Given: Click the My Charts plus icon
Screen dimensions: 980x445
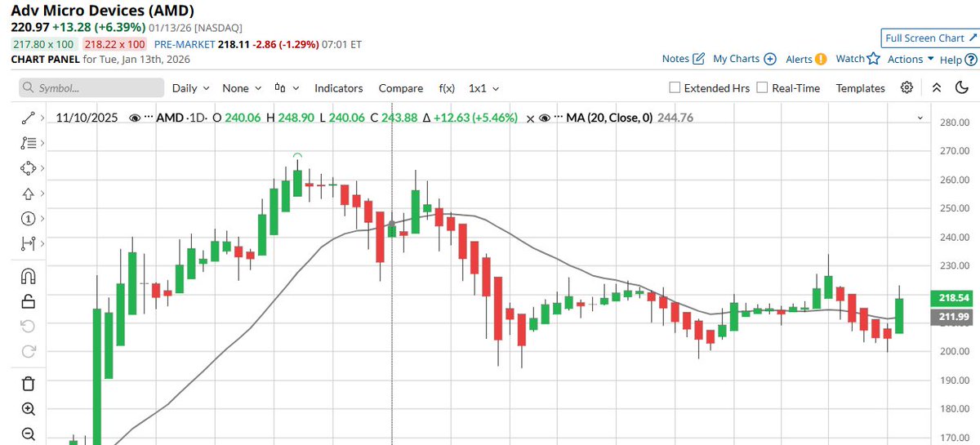Looking at the screenshot, I should point(769,59).
